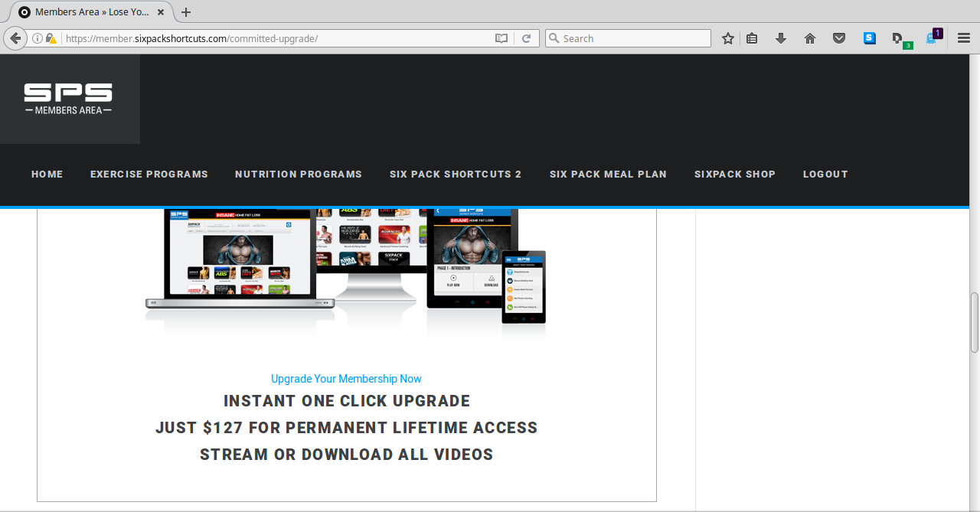Open the Ghostery ghost extension icon
Screen dimensions: 980x512
(x=933, y=38)
